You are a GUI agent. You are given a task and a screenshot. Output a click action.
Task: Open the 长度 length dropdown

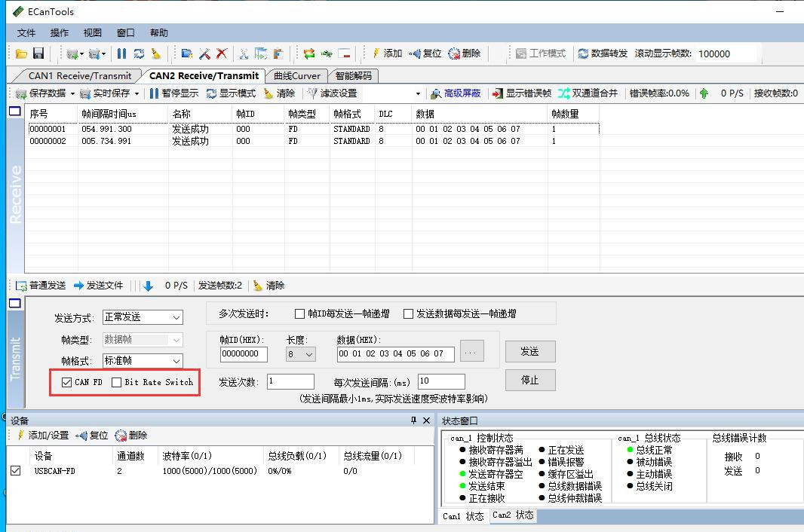click(300, 354)
